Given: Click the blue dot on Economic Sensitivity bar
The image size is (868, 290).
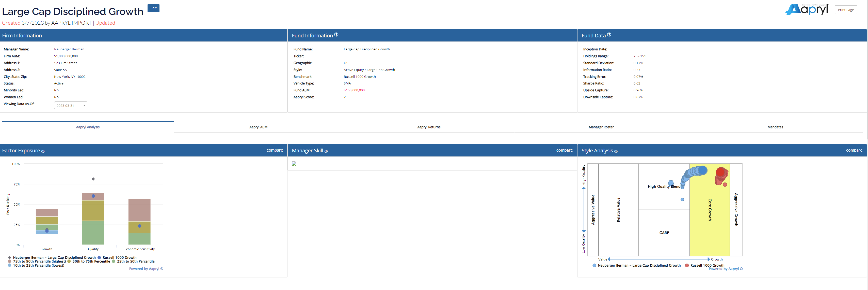Looking at the screenshot, I should point(139,226).
